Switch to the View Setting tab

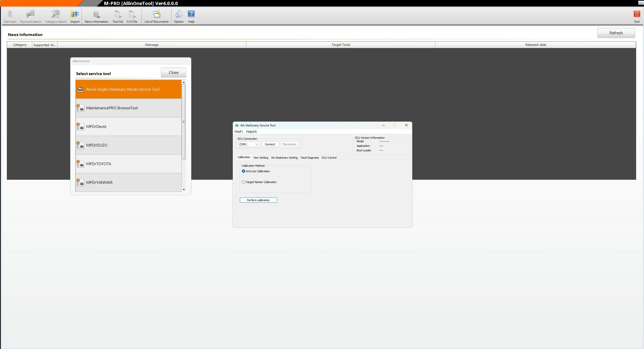coord(261,158)
